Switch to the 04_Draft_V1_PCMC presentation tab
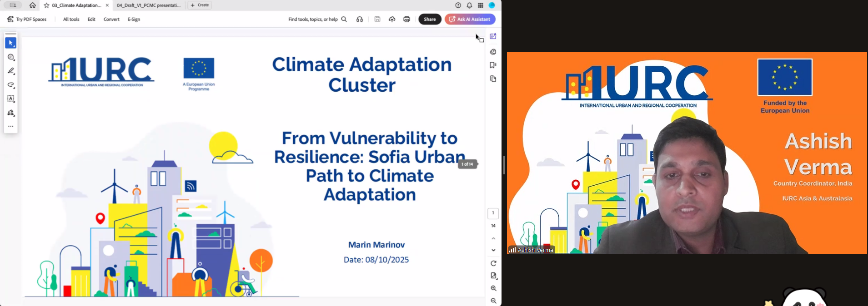The height and width of the screenshot is (306, 868). (148, 5)
